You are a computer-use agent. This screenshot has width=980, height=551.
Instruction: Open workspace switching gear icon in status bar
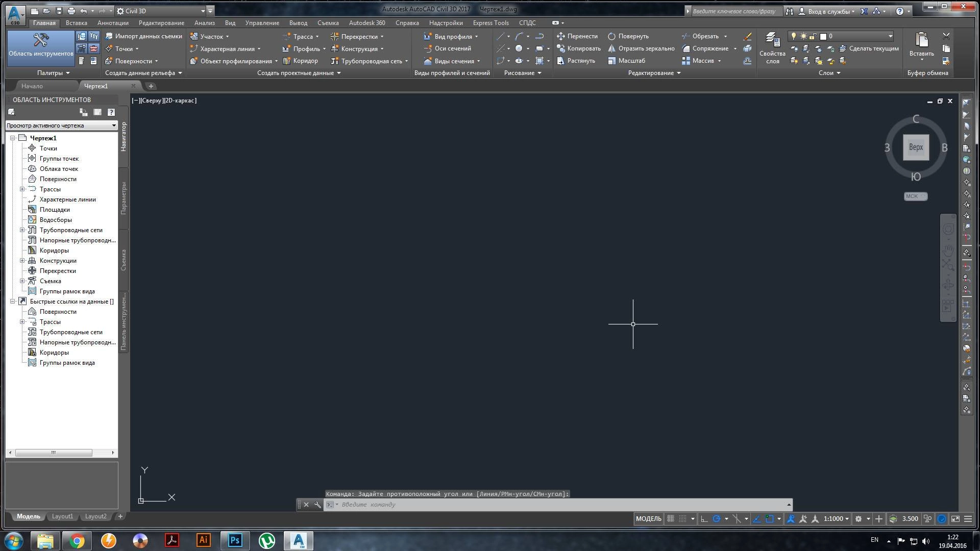click(859, 519)
